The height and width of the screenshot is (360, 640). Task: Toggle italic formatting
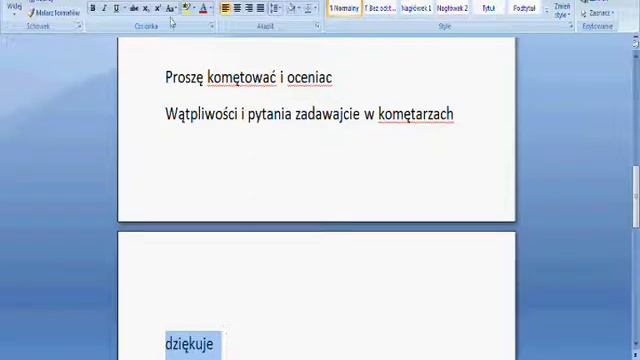[x=104, y=8]
